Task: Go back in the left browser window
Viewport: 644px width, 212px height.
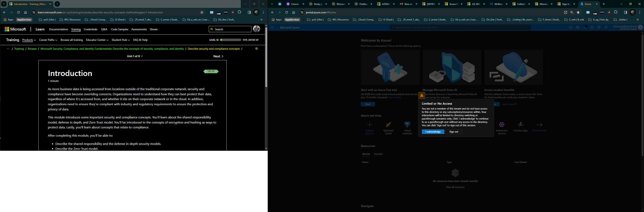Action: click(4, 12)
